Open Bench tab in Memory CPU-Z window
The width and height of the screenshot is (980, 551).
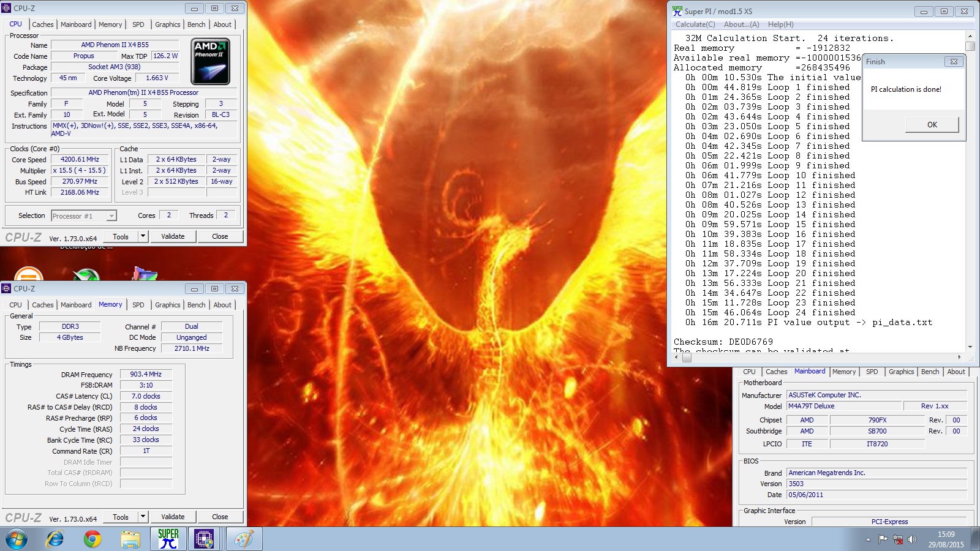[197, 305]
